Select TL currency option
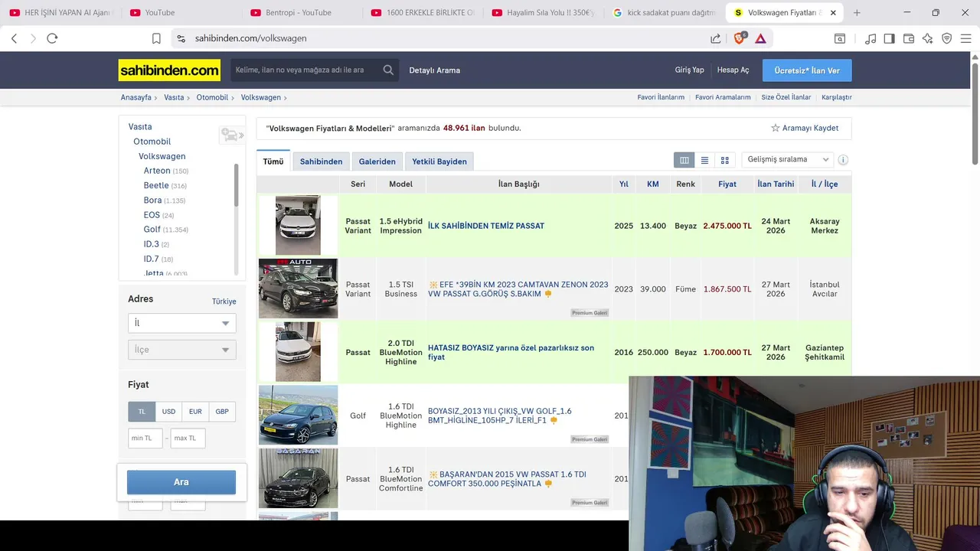 142,412
